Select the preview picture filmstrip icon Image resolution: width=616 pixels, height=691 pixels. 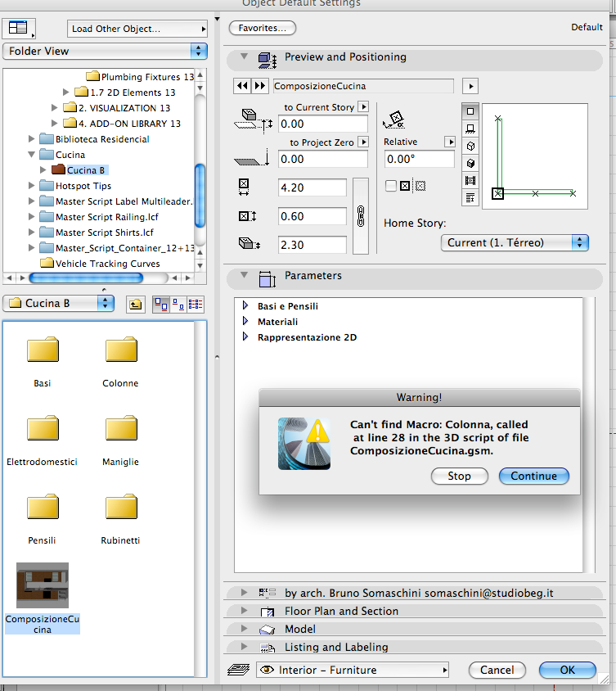tap(470, 180)
